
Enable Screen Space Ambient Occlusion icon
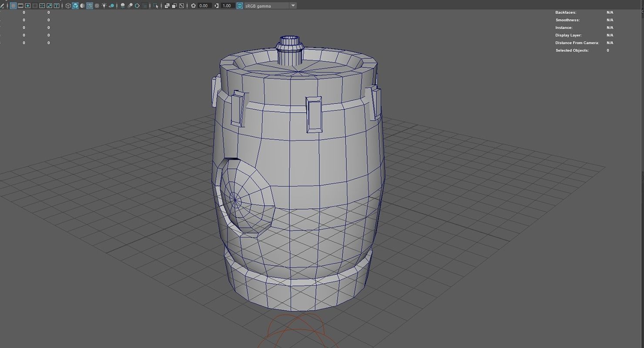coord(123,6)
